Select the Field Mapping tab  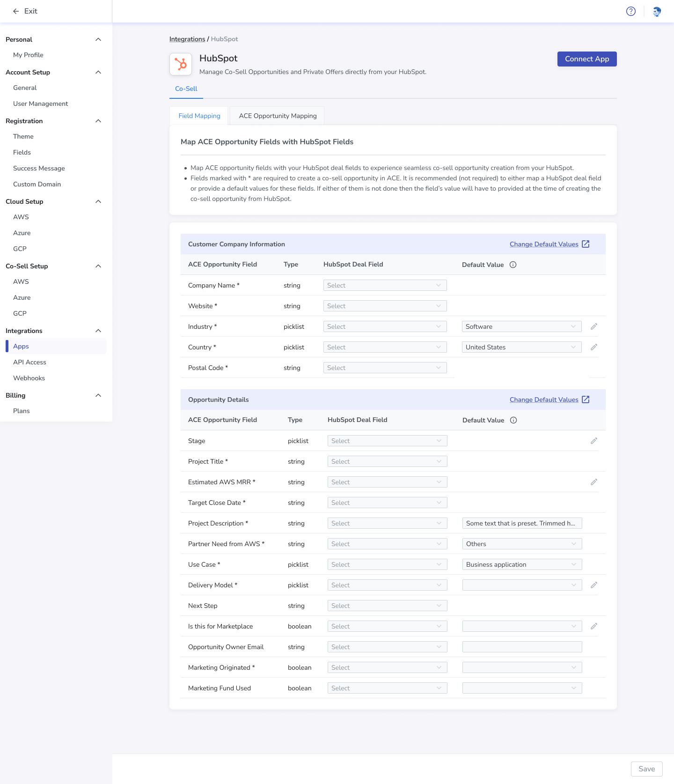pos(199,116)
